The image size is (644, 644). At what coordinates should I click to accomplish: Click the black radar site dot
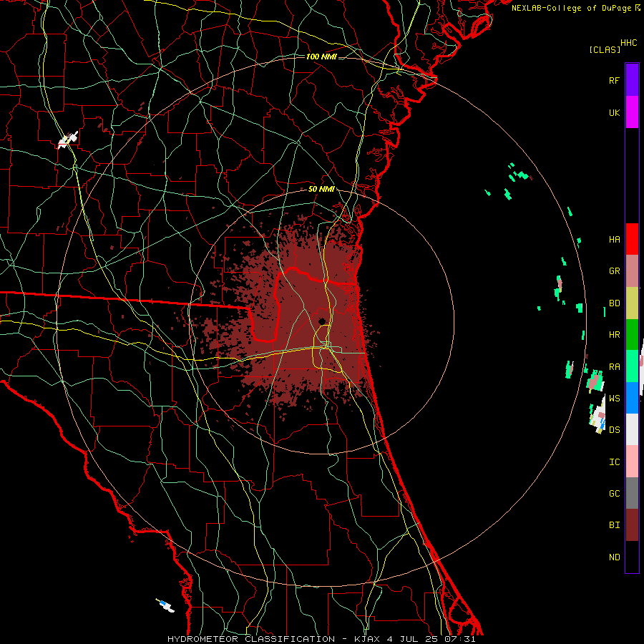pyautogui.click(x=322, y=321)
